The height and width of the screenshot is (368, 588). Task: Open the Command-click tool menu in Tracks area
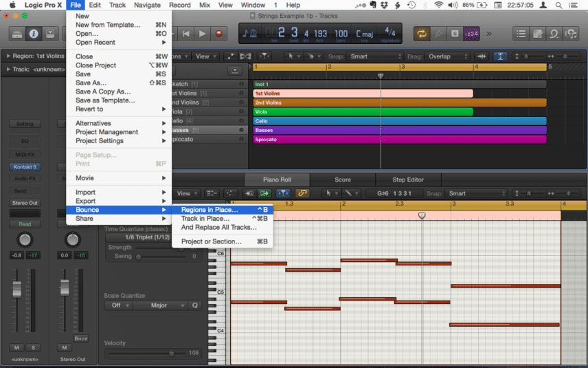(x=313, y=56)
